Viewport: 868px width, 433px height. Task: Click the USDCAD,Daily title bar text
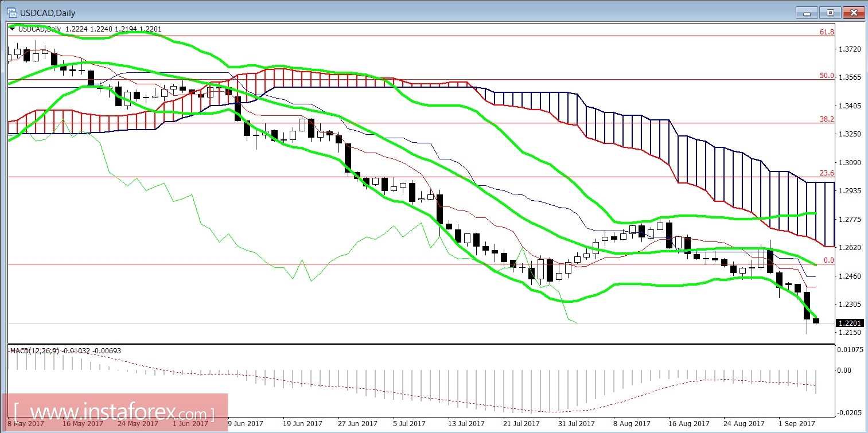point(46,12)
